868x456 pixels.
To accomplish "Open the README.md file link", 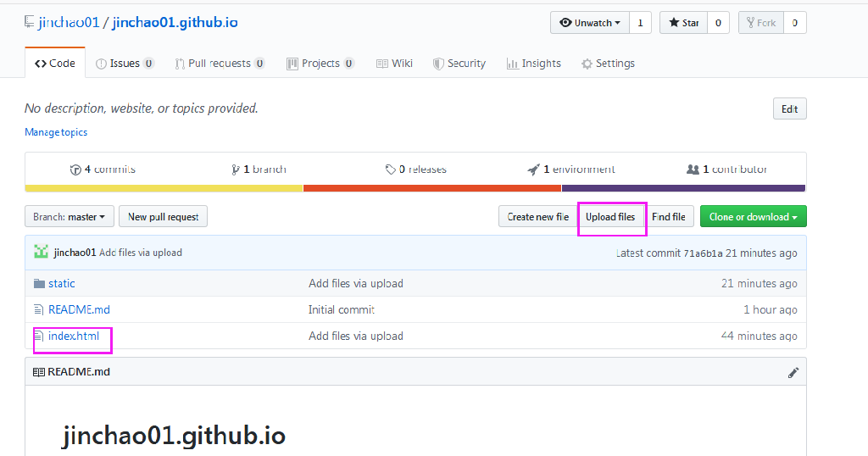I will 79,310.
